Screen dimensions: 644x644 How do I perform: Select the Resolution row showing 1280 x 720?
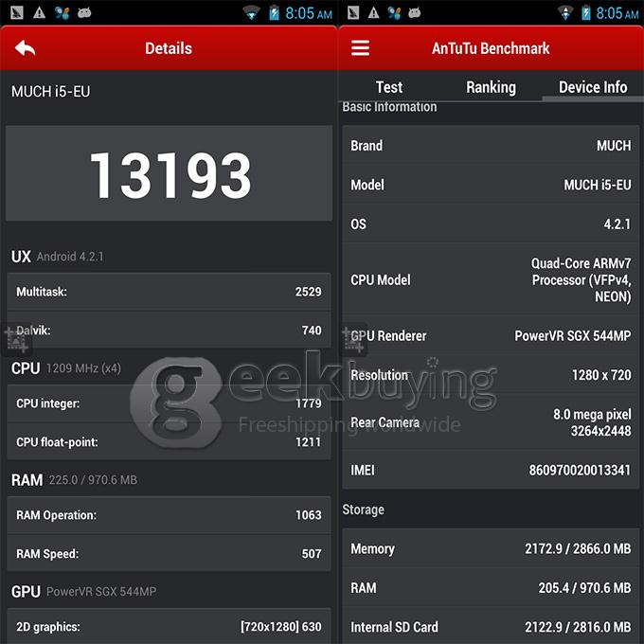point(491,375)
